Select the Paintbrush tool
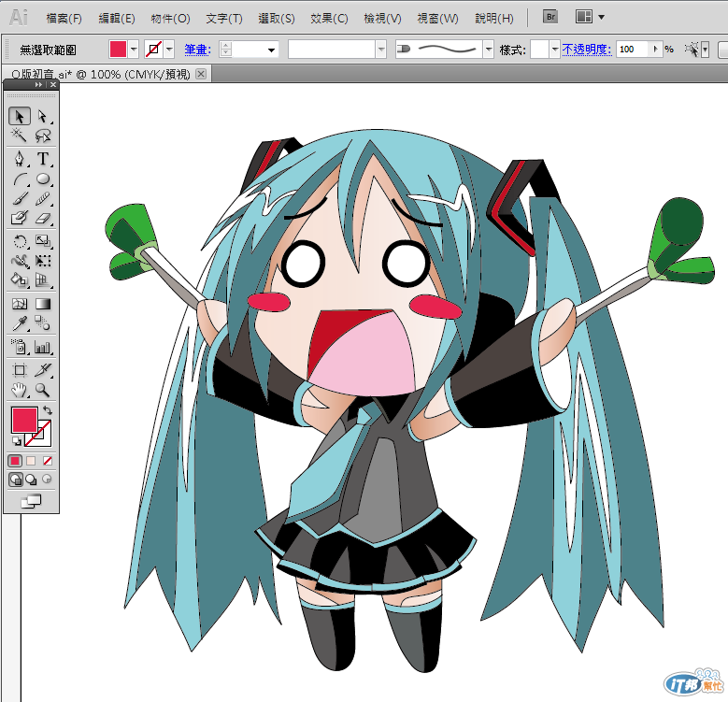 pos(20,199)
